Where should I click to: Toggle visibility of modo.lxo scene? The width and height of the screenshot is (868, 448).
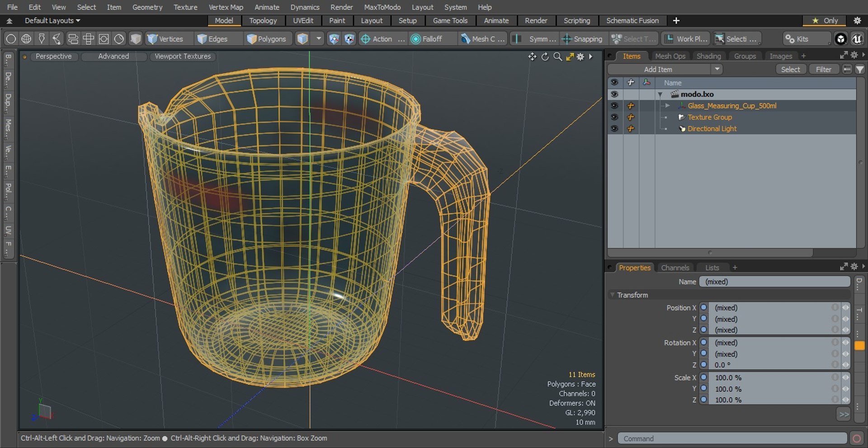[x=614, y=94]
